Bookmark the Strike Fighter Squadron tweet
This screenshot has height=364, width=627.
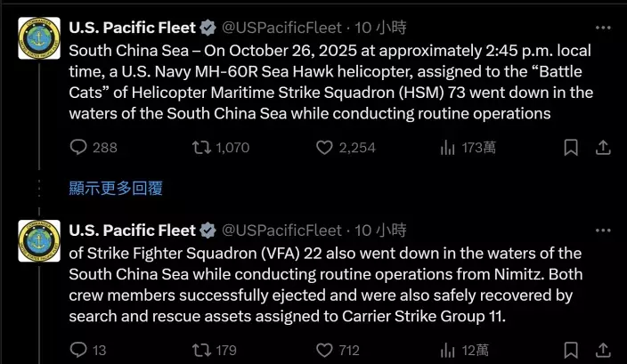571,350
